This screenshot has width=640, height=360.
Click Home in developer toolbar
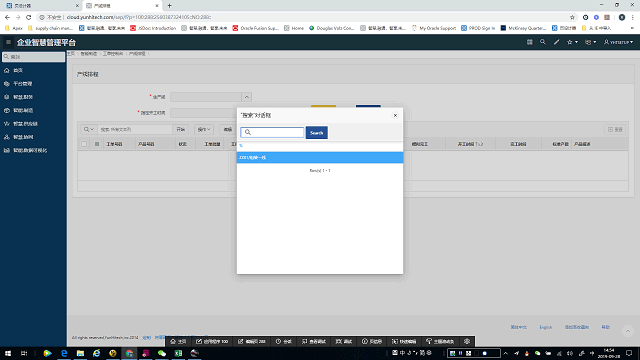(178, 341)
